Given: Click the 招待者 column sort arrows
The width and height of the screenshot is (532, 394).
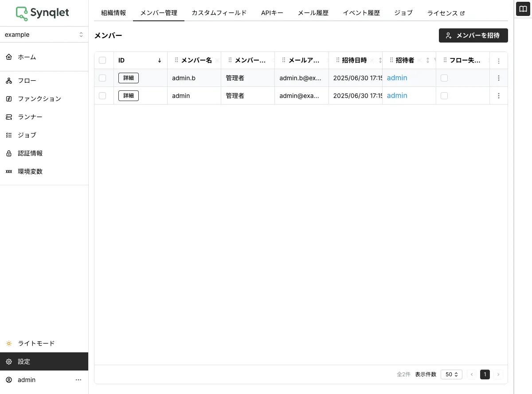Looking at the screenshot, I should point(428,60).
